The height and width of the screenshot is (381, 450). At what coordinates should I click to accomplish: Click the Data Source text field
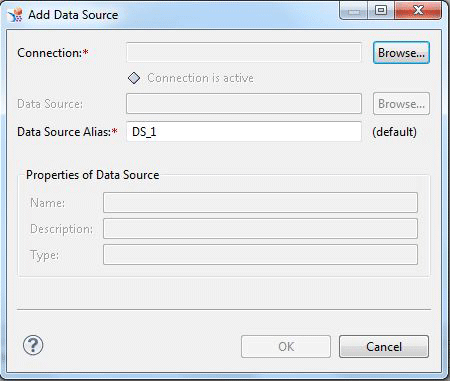pos(244,104)
